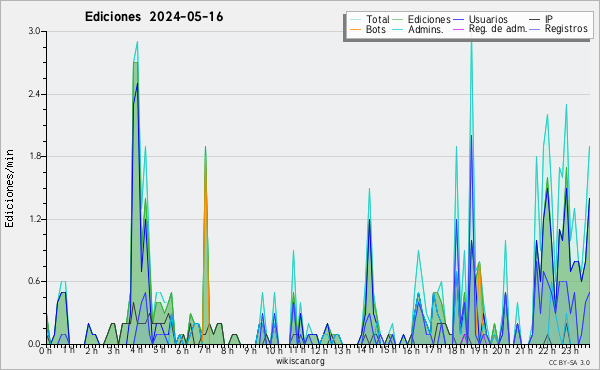
Task: Click the '6 h' x-axis label
Action: [183, 350]
